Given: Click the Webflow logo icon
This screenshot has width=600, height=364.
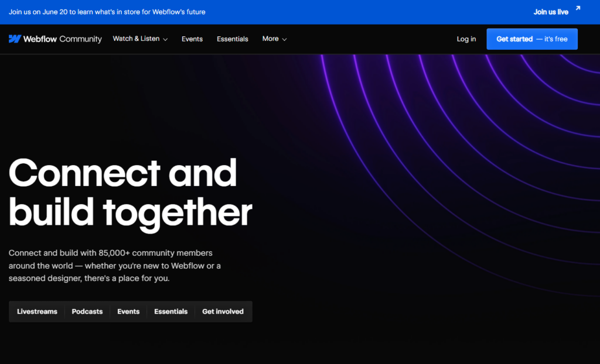Looking at the screenshot, I should (x=15, y=39).
